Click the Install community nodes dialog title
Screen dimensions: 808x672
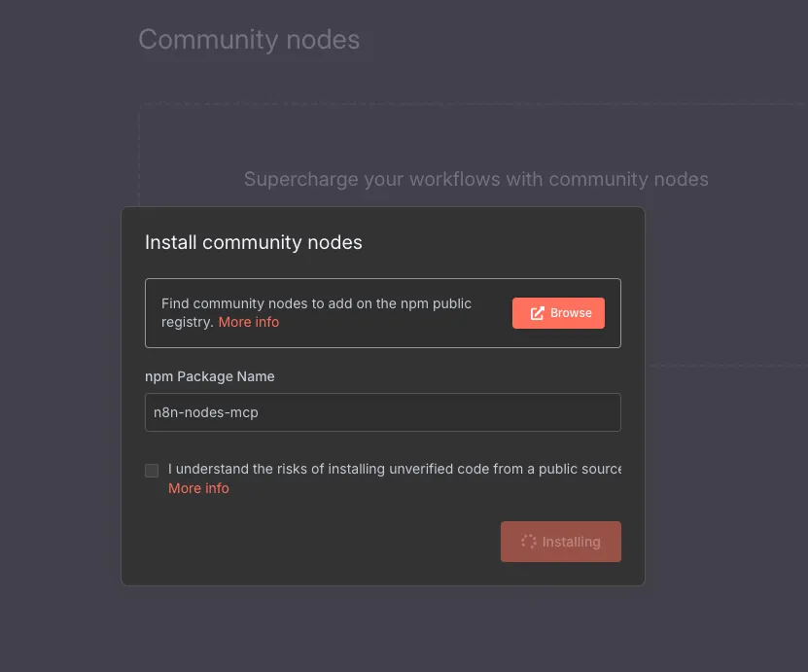tap(253, 242)
